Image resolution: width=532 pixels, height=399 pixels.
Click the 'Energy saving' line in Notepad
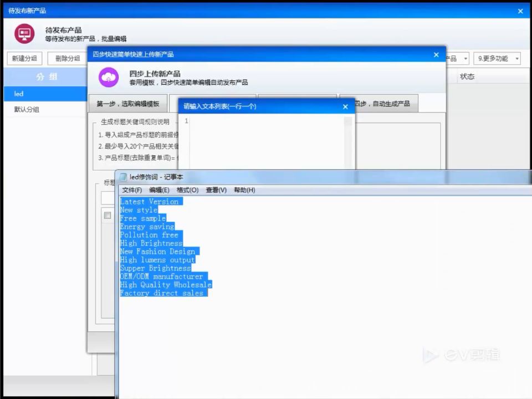pos(147,227)
